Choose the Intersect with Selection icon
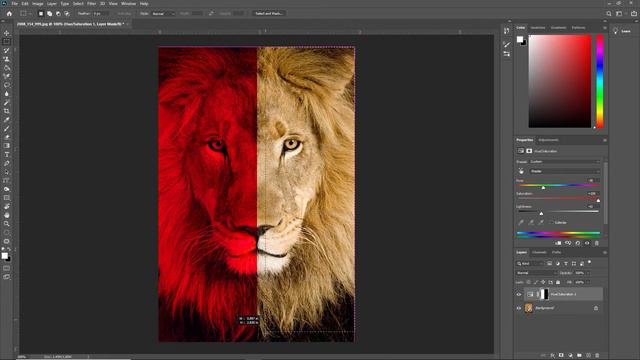This screenshot has width=640, height=360. click(67, 13)
